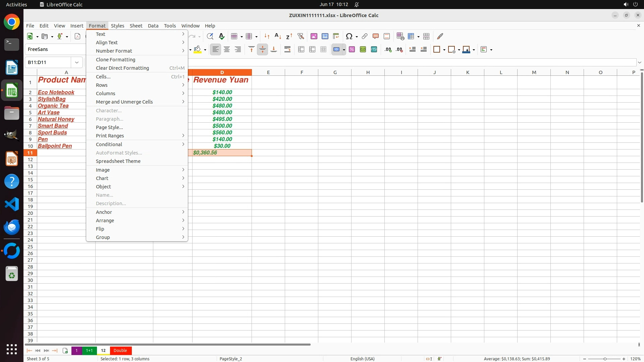
Task: Insert a hyperlink via link icon
Action: click(x=365, y=36)
